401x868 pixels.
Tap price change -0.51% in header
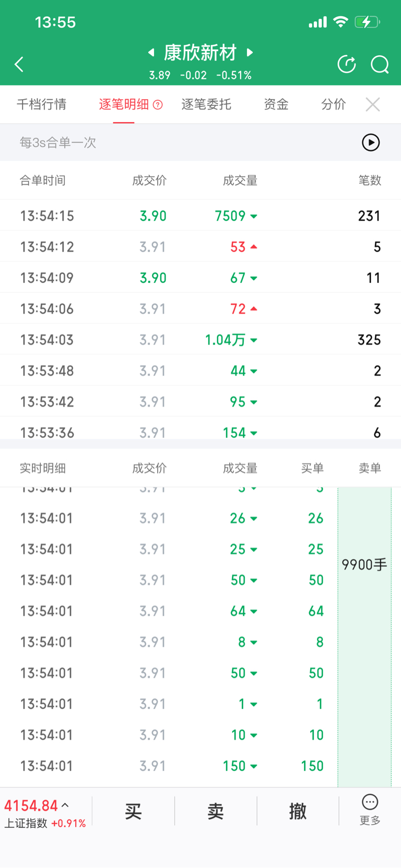point(234,75)
